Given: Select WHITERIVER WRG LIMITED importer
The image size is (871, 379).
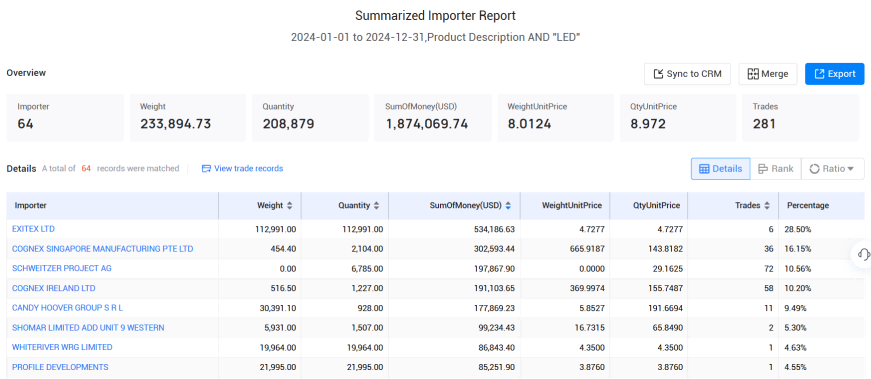Looking at the screenshot, I should [62, 347].
